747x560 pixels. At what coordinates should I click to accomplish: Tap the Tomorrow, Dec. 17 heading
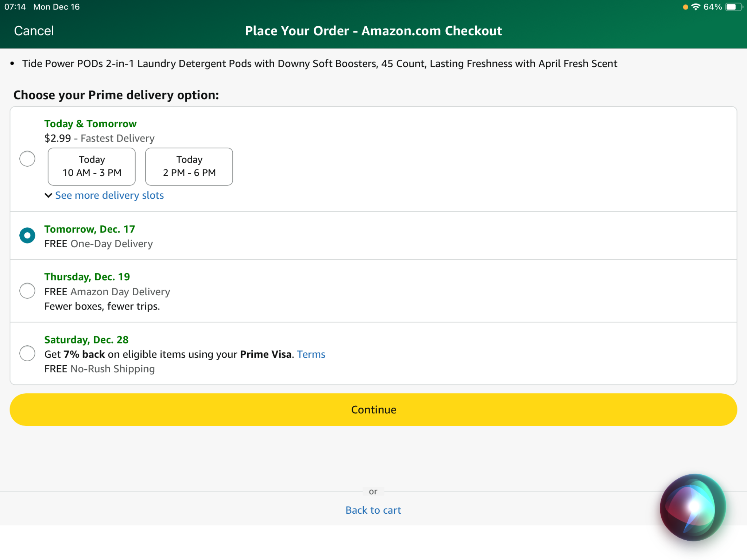tap(90, 229)
